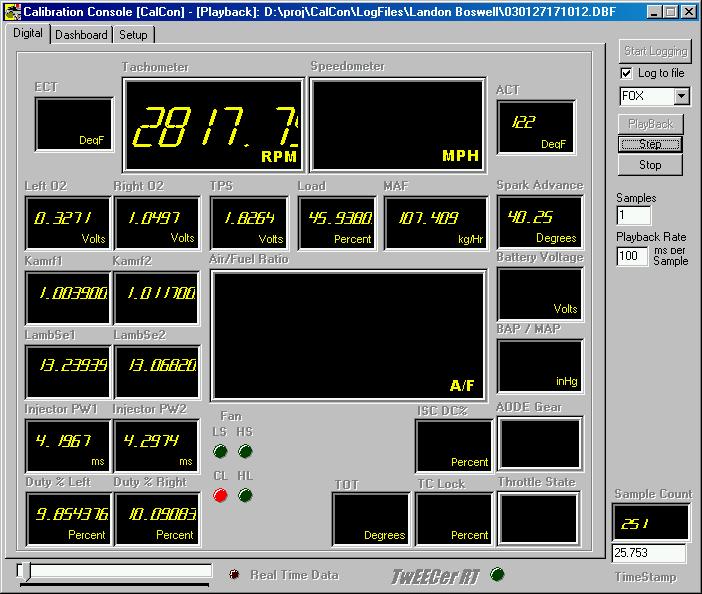Click the Fan HS green indicator light

(245, 451)
